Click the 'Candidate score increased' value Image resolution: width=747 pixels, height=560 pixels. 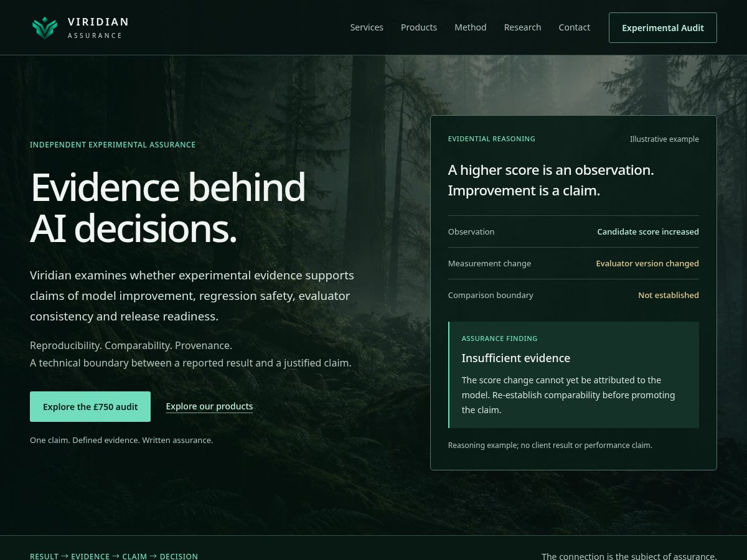[648, 231]
